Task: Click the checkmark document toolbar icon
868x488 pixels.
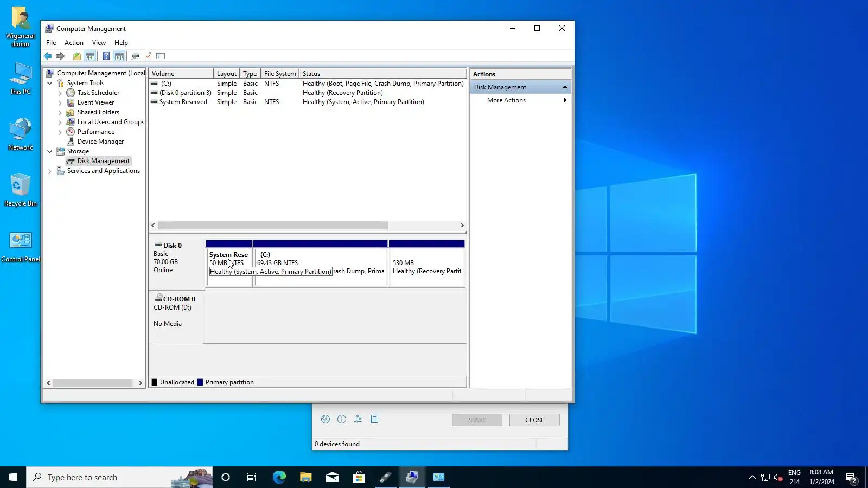Action: (x=148, y=56)
